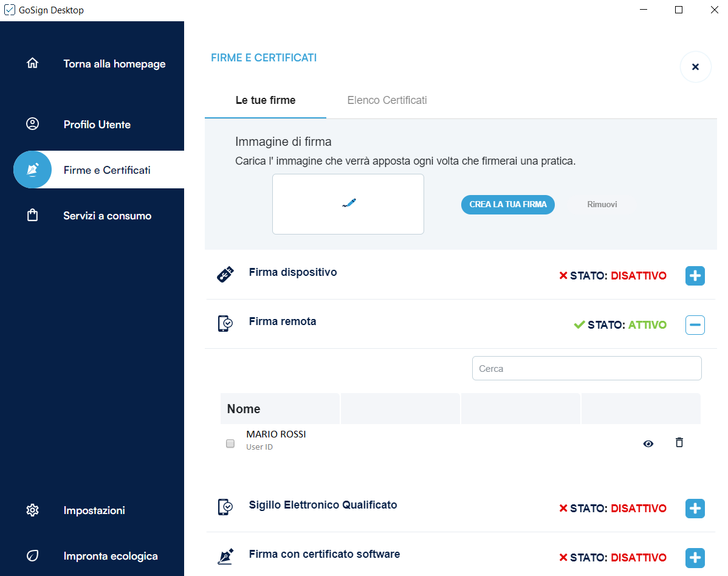Image resolution: width=728 pixels, height=576 pixels.
Task: Expand Sigillo Elettronico Qualificato section
Action: click(695, 508)
